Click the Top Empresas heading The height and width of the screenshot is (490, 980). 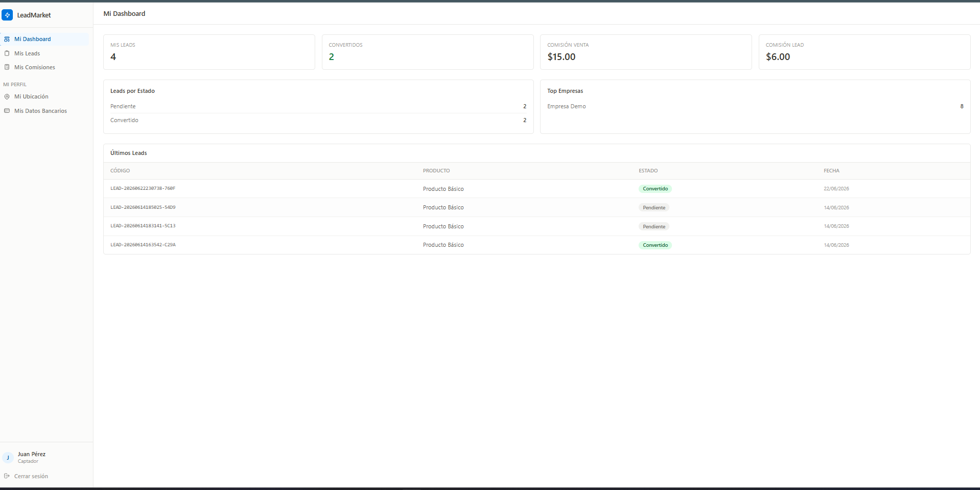565,91
